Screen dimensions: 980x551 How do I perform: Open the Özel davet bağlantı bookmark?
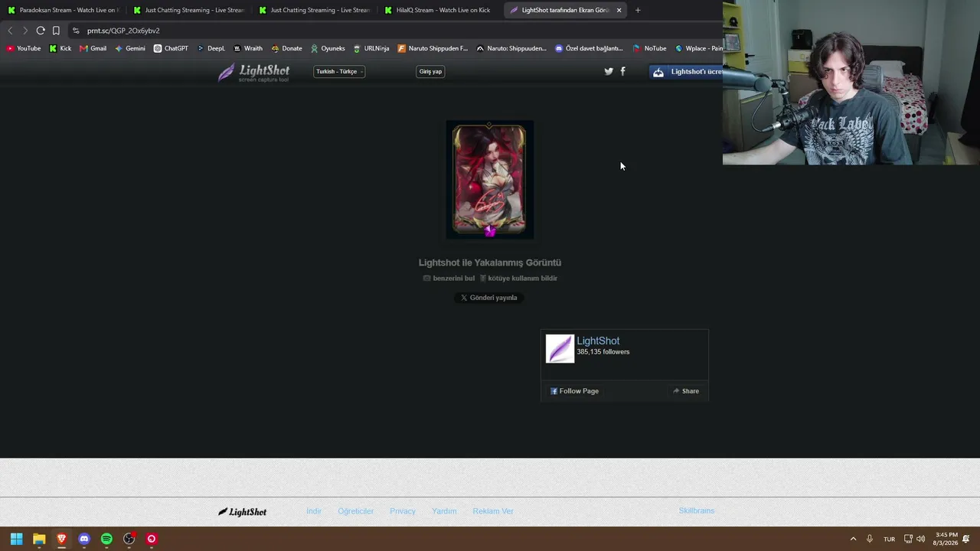[x=590, y=48]
